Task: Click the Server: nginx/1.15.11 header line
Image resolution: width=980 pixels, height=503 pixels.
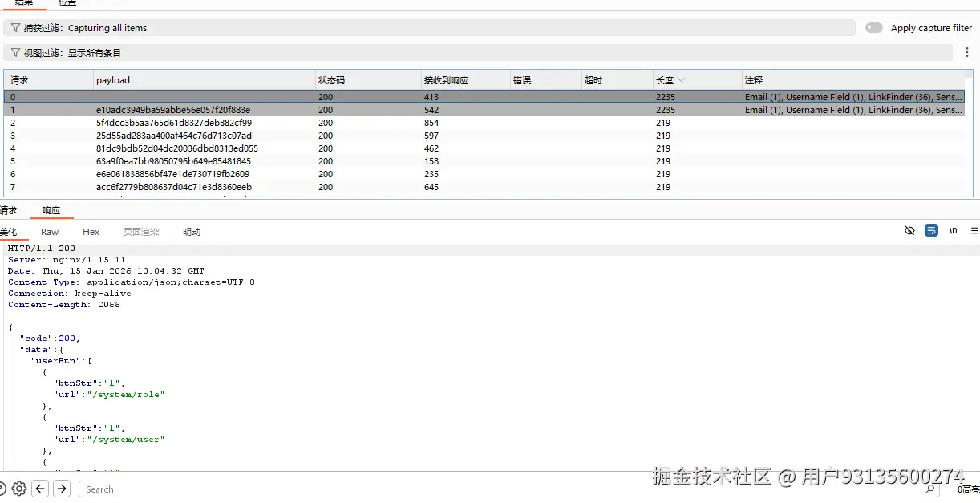Action: [67, 259]
